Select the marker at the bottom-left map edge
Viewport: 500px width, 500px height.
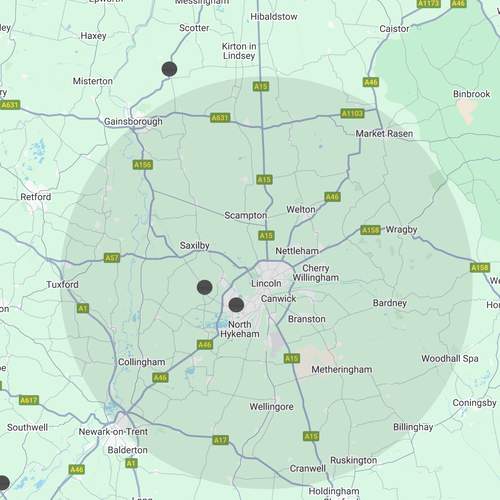click(3, 483)
